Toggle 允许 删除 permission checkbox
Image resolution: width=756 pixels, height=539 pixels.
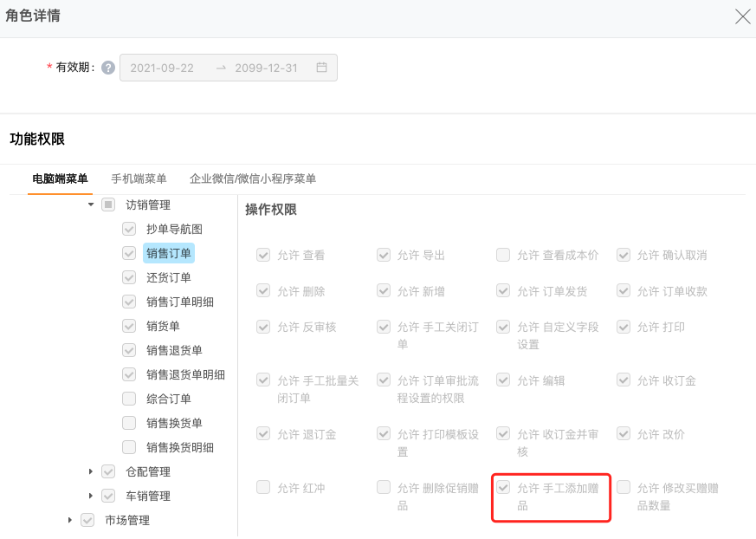[x=263, y=291]
